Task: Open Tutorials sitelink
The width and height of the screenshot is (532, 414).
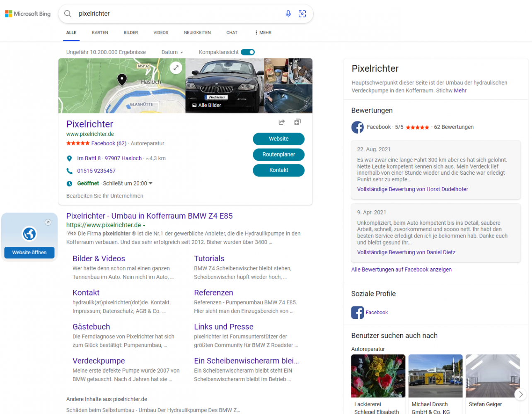Action: [x=209, y=259]
